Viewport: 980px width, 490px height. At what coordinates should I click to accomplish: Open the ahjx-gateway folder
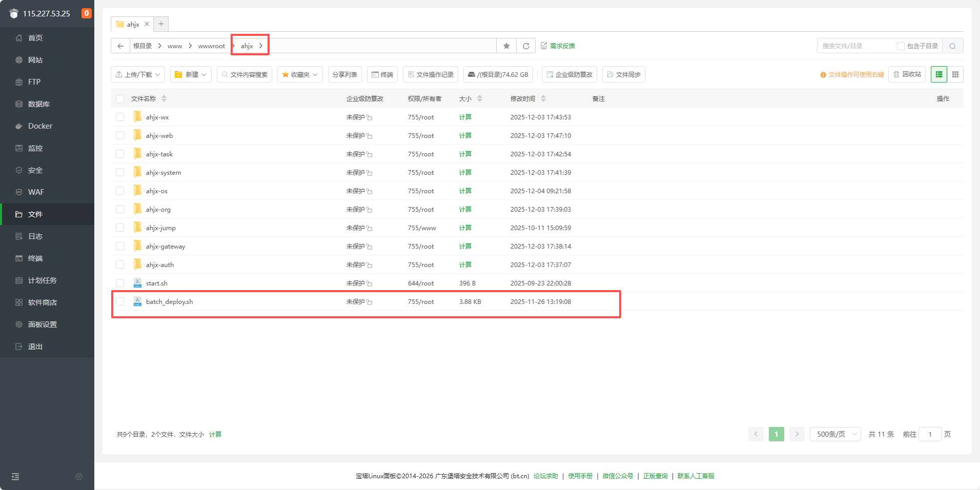coord(165,247)
